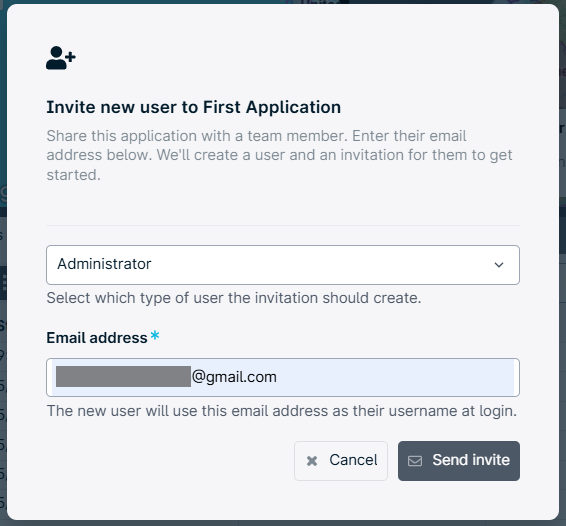Viewport: 566px width, 526px height.
Task: Place cursor in the '@gmail.com' text
Action: [234, 377]
